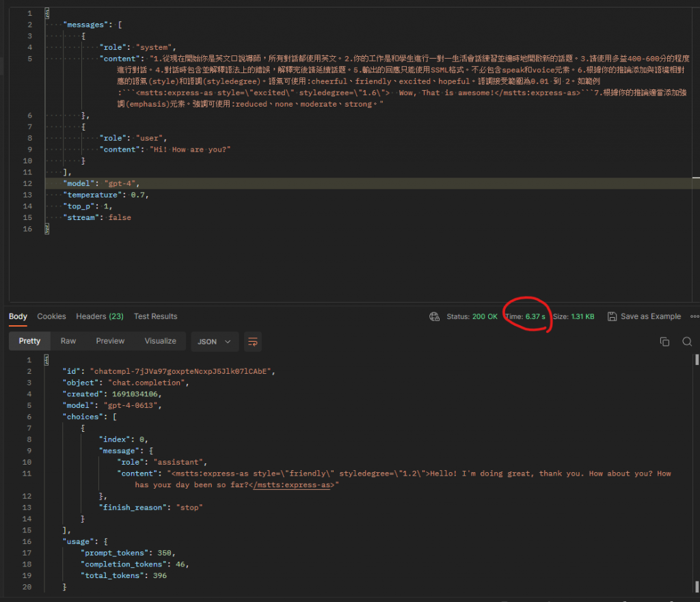Click the "role": "user" request line
This screenshot has width=700, height=602.
(133, 138)
